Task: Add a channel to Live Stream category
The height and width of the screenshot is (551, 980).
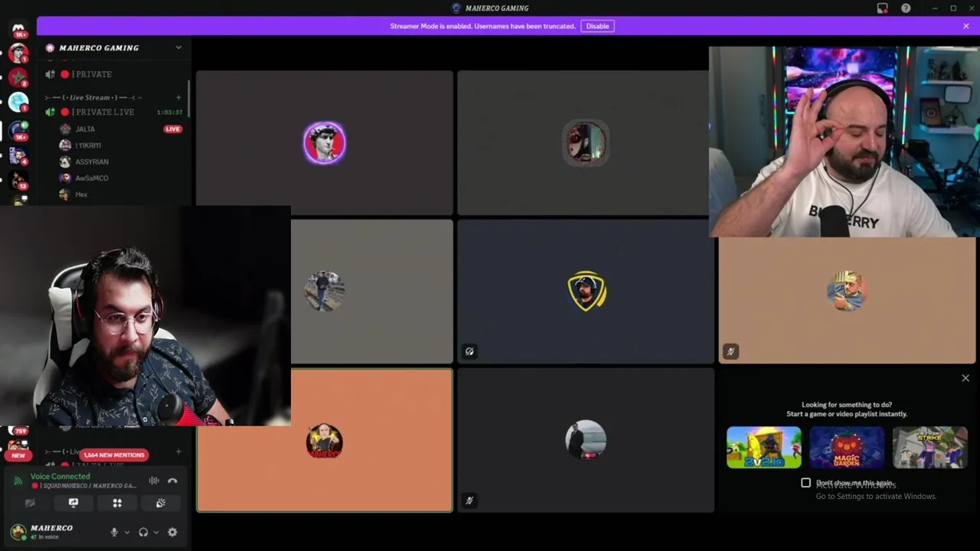Action: 178,97
